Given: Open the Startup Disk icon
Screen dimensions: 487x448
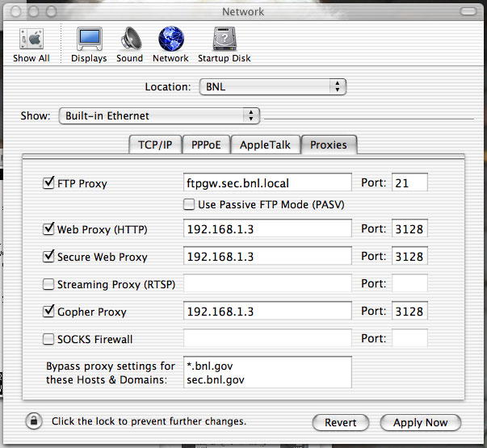Looking at the screenshot, I should click(224, 40).
